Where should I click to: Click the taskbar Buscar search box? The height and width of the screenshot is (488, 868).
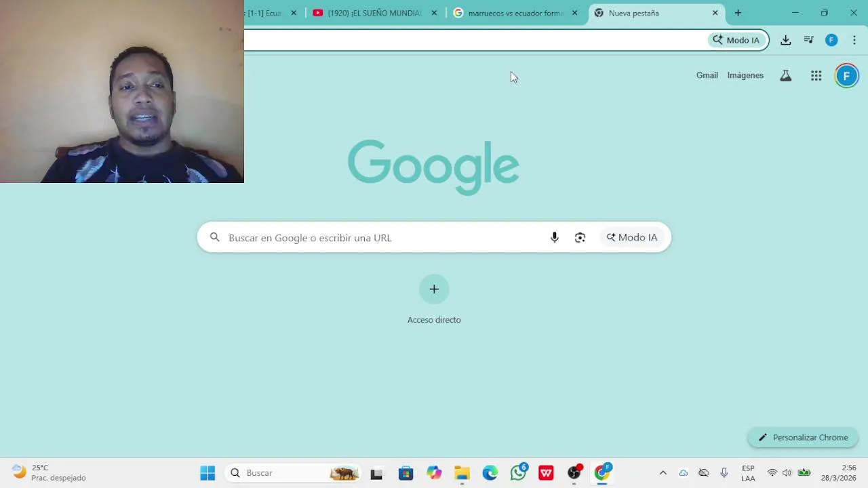(294, 473)
